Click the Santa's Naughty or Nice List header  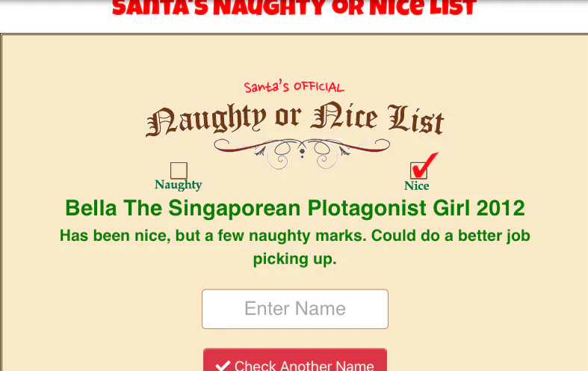tap(294, 7)
